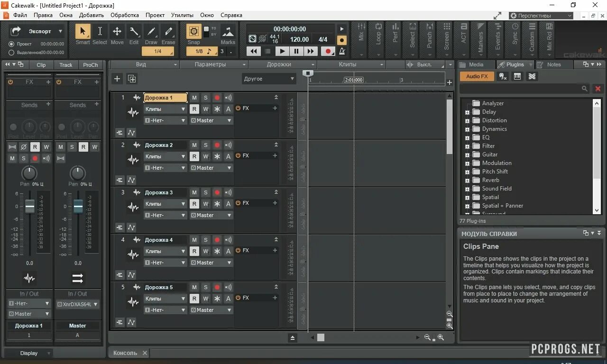Add an effect to Дорожка 4 FX bin

coord(275,250)
